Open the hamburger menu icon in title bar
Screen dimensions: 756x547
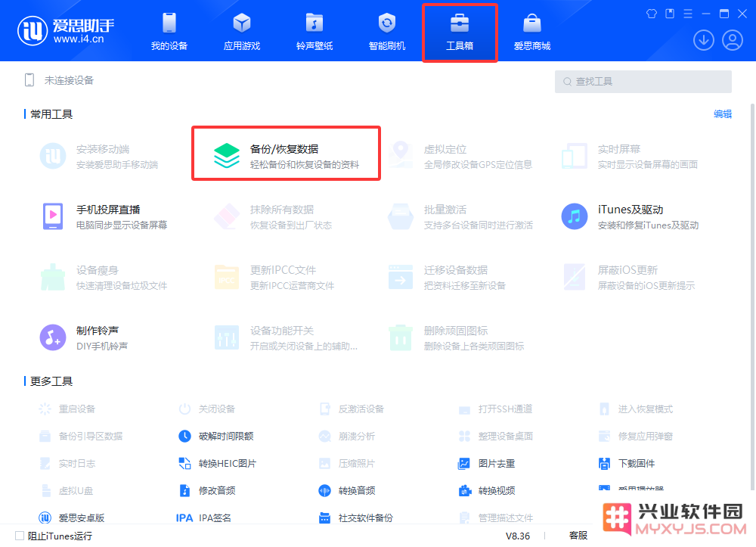[x=688, y=14]
